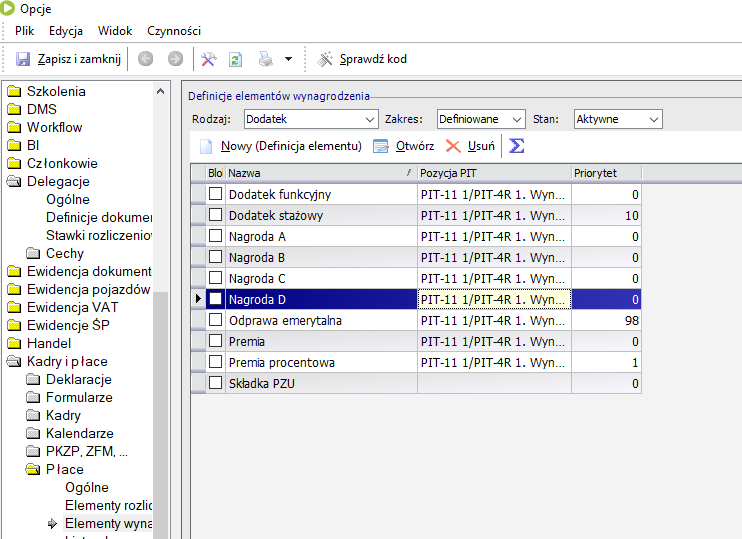Image resolution: width=742 pixels, height=539 pixels.
Task: Open the Rodzaj dropdown showing Dodatek
Action: 311,119
